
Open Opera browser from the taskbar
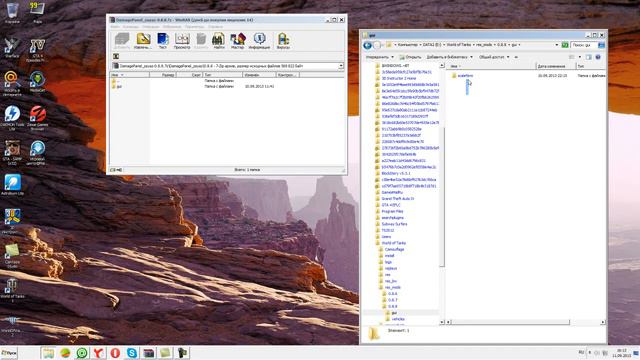tap(115, 353)
